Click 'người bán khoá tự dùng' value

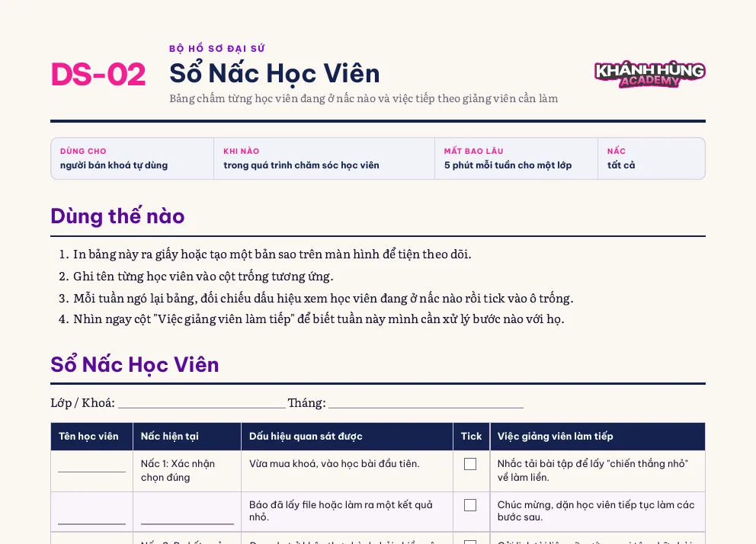pyautogui.click(x=114, y=165)
